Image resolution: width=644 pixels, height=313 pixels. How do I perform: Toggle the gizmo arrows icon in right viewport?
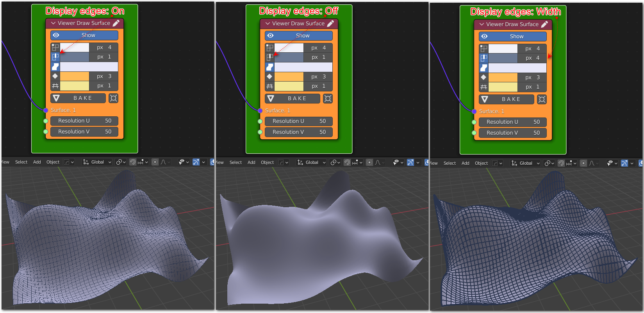[624, 163]
